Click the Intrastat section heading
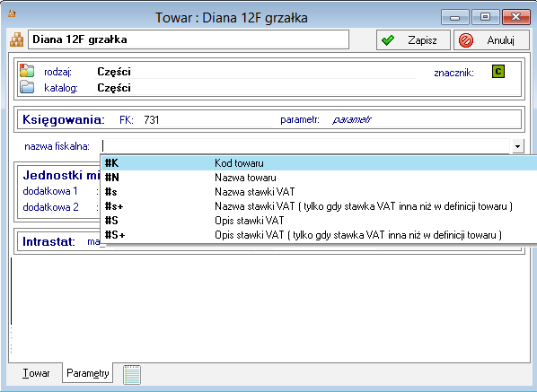The height and width of the screenshot is (392, 537). pos(49,241)
